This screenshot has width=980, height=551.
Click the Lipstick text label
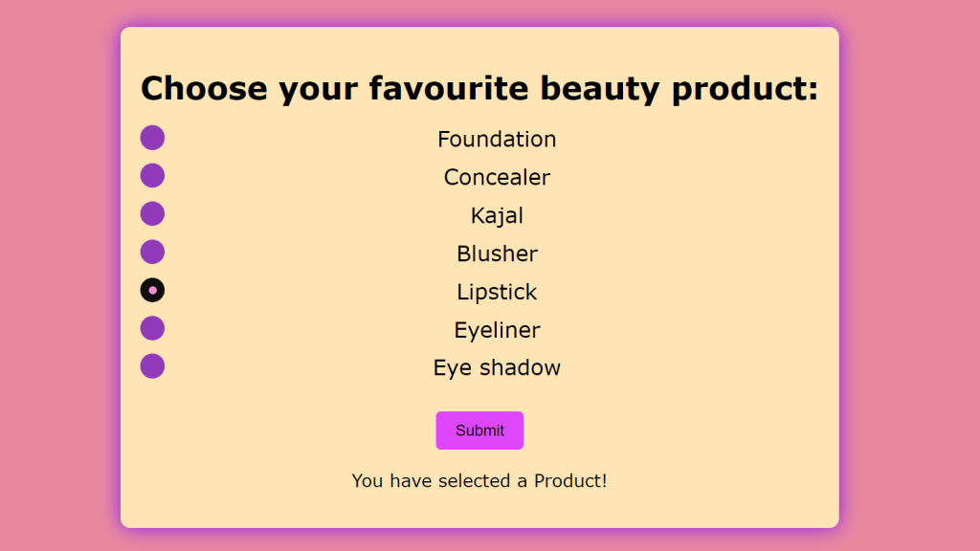tap(497, 292)
